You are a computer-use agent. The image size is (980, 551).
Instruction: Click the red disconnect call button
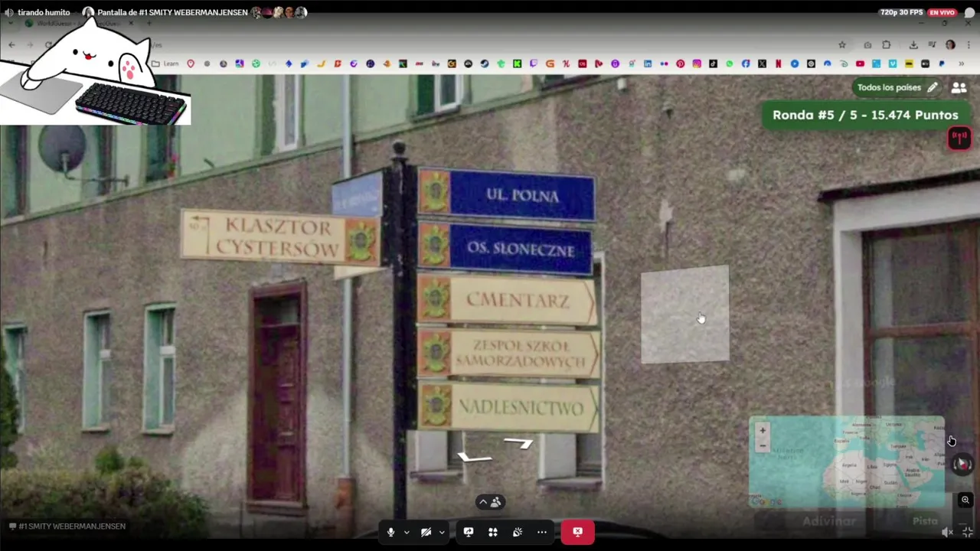point(577,532)
